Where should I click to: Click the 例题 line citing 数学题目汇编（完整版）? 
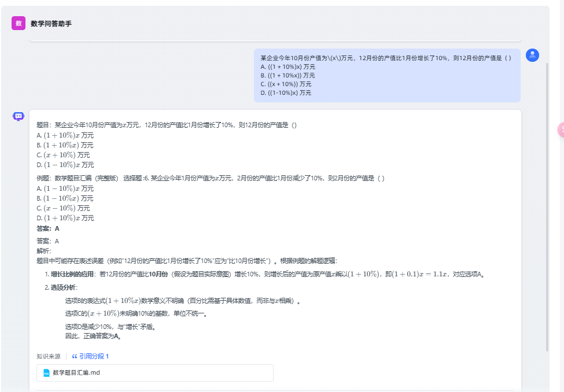(x=210, y=178)
